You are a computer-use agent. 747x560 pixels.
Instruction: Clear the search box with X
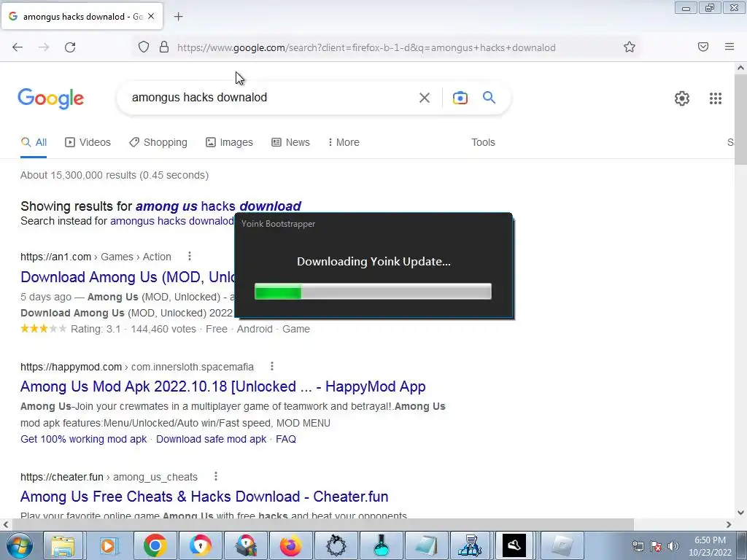(425, 98)
